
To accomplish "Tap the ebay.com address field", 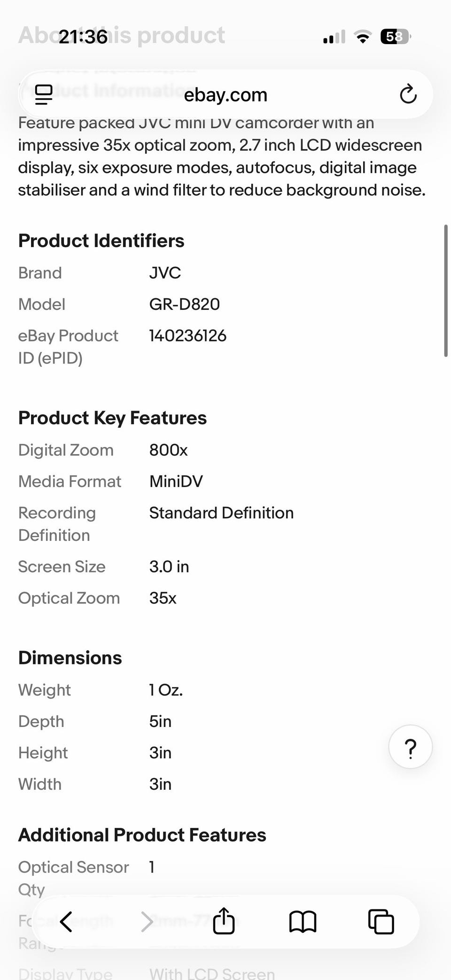I will click(x=225, y=95).
